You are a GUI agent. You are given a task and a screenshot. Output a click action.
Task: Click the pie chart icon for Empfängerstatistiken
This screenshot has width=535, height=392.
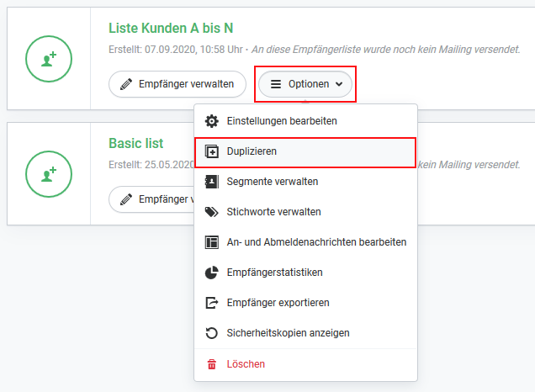pos(211,273)
